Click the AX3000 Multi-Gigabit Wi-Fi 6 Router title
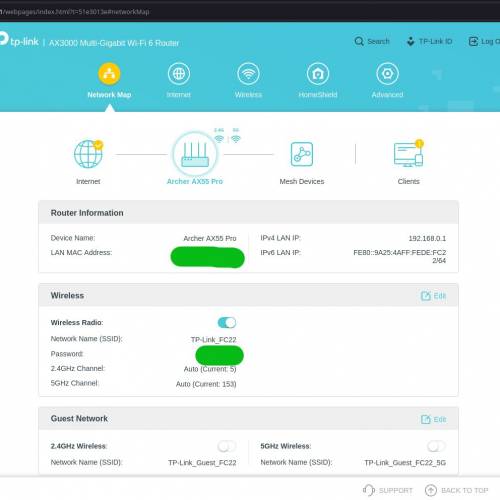Viewport: 500px width, 500px height. coord(114,43)
